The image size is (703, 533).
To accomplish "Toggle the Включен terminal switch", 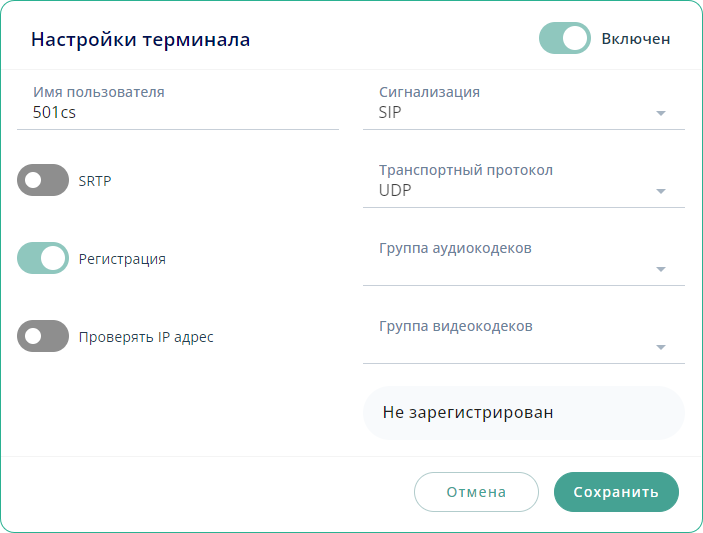I will (564, 39).
